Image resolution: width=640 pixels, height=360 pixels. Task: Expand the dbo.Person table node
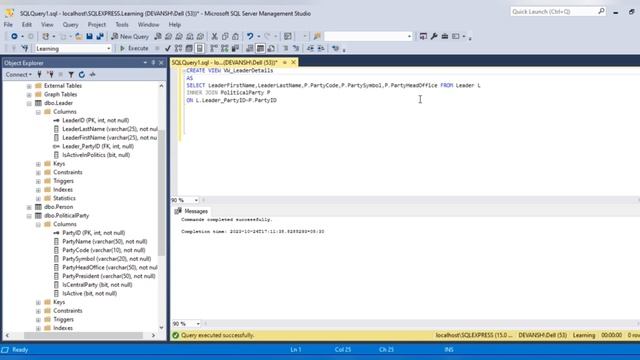click(x=29, y=207)
